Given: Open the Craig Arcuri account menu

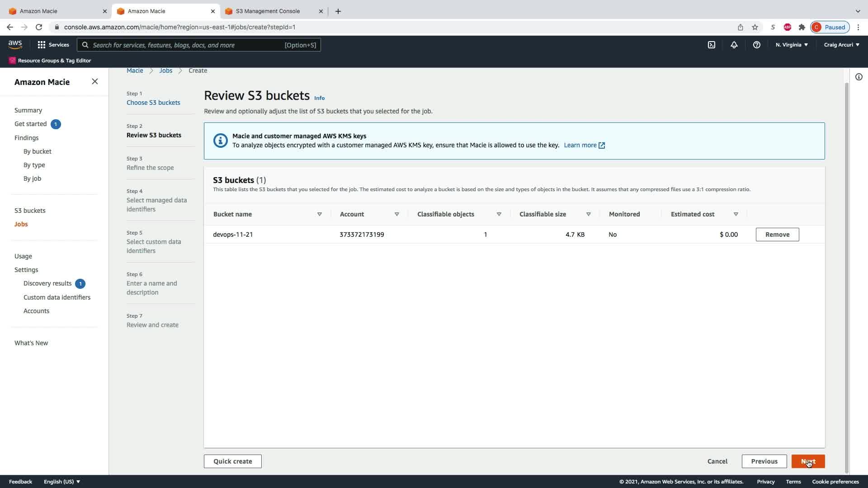Looking at the screenshot, I should [841, 45].
